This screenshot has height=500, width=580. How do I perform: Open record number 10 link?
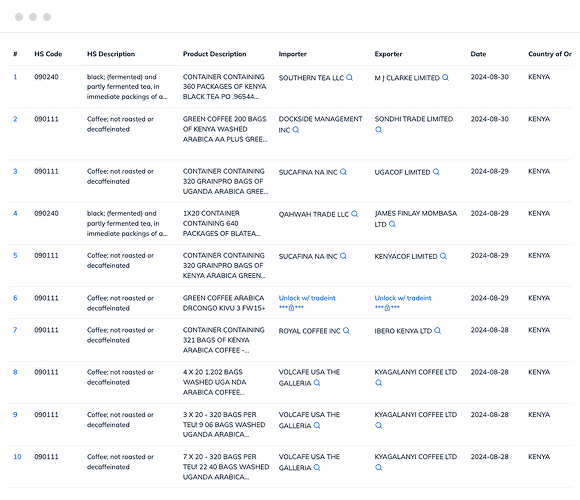(x=17, y=457)
